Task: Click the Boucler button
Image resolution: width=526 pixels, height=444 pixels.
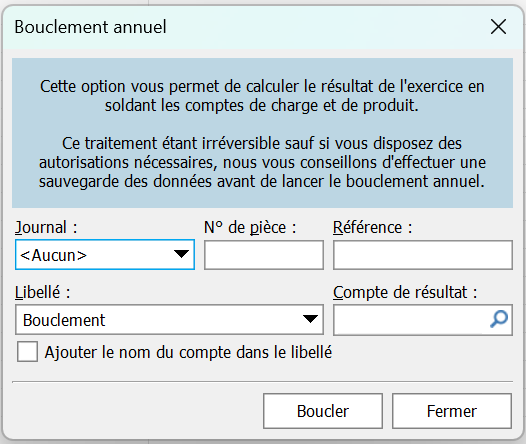Action: pyautogui.click(x=323, y=411)
